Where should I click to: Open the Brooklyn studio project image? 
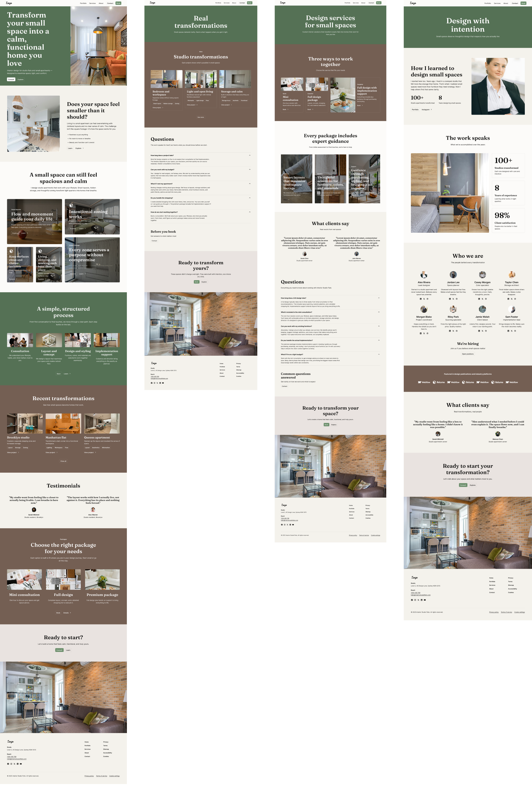(25, 423)
